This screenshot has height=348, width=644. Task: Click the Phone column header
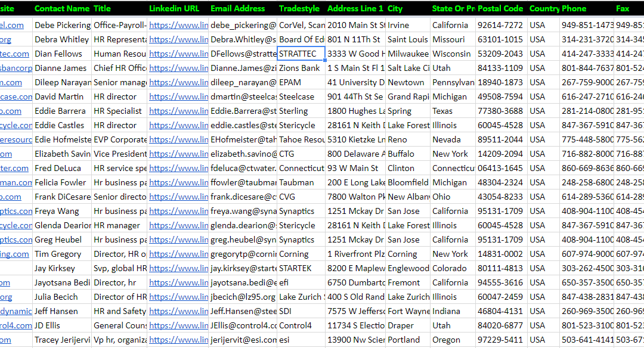coord(587,8)
